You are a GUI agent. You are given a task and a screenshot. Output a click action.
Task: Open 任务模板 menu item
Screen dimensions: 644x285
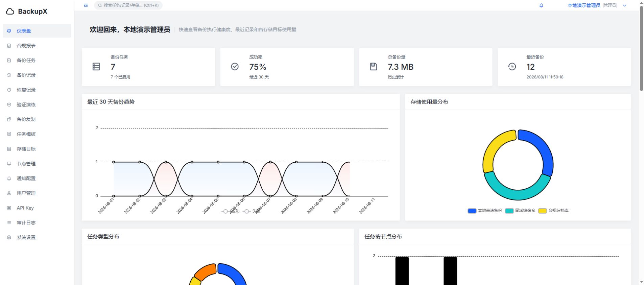pos(37,134)
